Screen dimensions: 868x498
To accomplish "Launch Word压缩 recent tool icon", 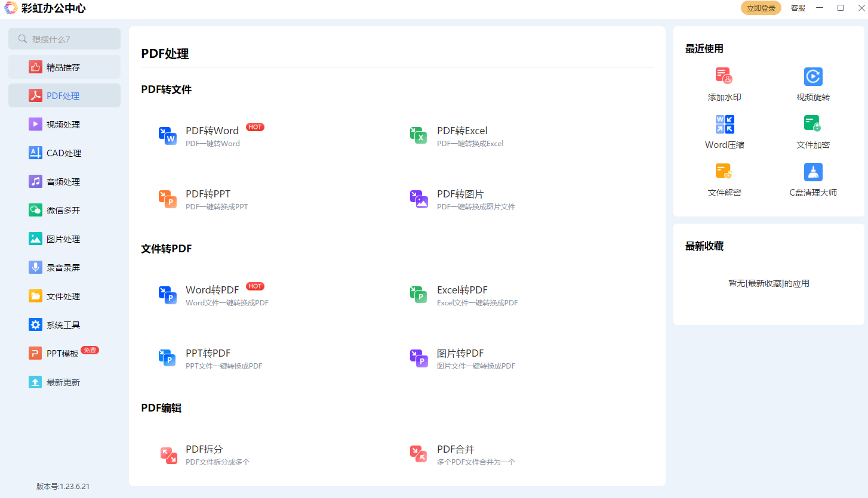I will point(725,124).
